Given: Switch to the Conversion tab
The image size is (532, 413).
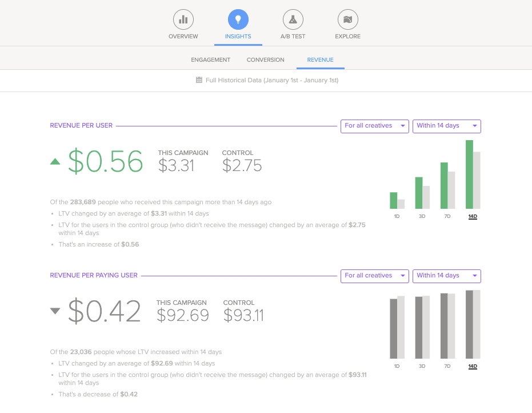Looking at the screenshot, I should (x=265, y=59).
